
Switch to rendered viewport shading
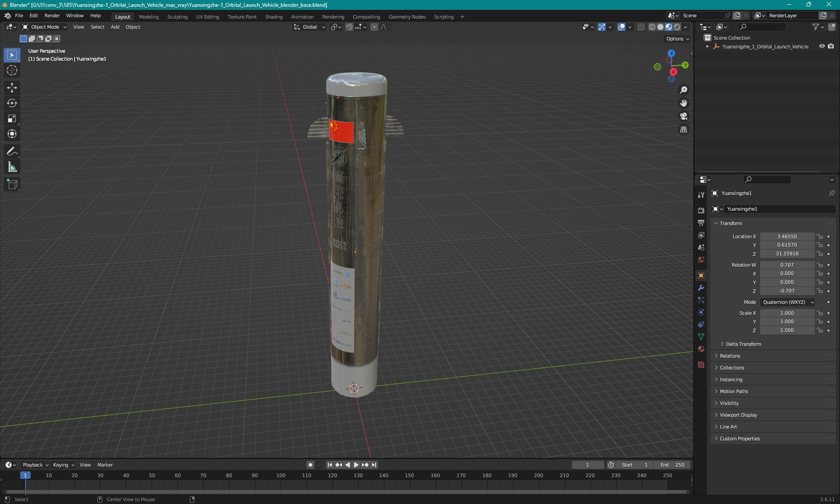(677, 27)
